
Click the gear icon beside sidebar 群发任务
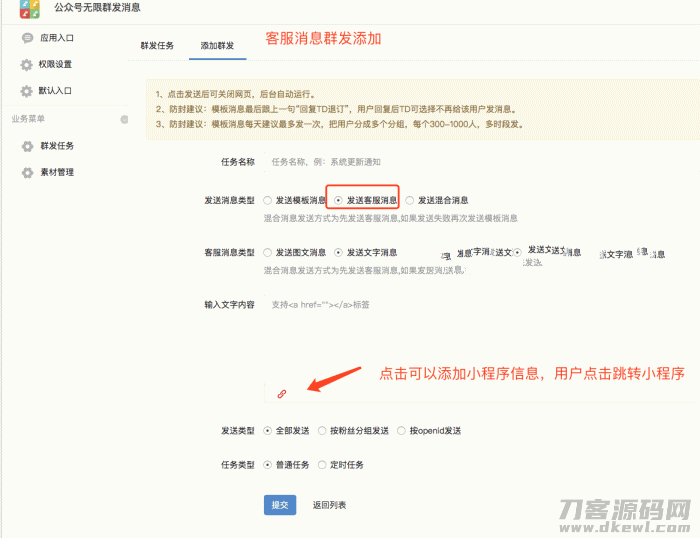27,146
